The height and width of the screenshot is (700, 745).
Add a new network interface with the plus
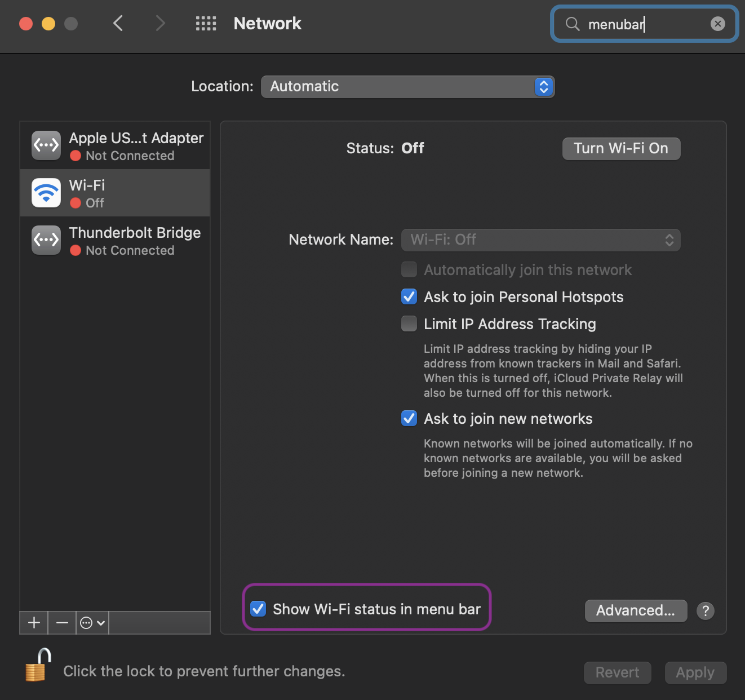click(x=33, y=623)
